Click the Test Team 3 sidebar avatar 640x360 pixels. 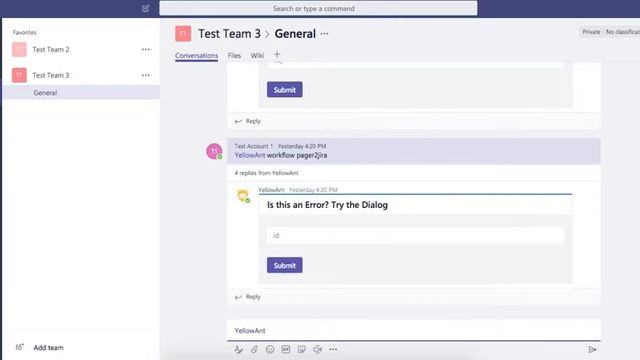(x=19, y=75)
